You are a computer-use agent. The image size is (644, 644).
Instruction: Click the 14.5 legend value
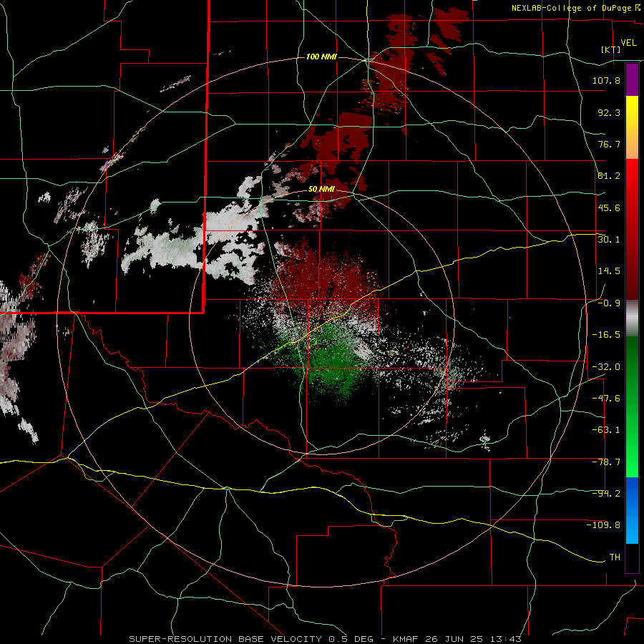tap(609, 271)
